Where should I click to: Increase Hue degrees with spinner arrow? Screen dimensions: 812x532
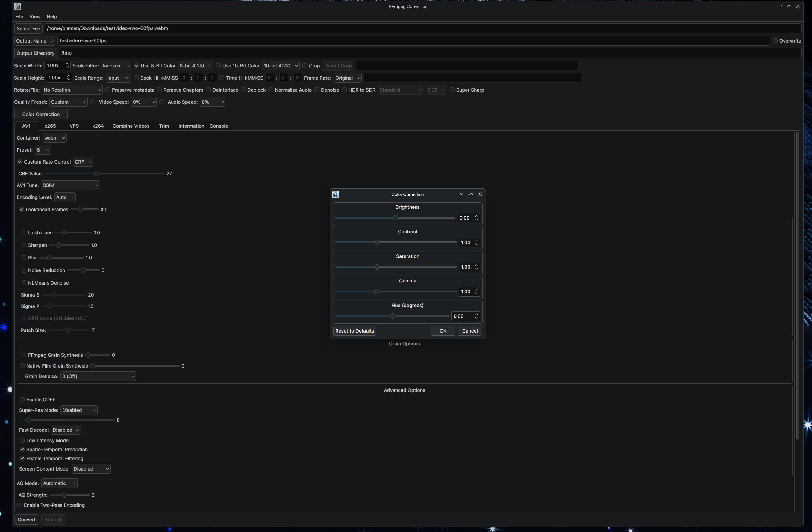coord(477,314)
